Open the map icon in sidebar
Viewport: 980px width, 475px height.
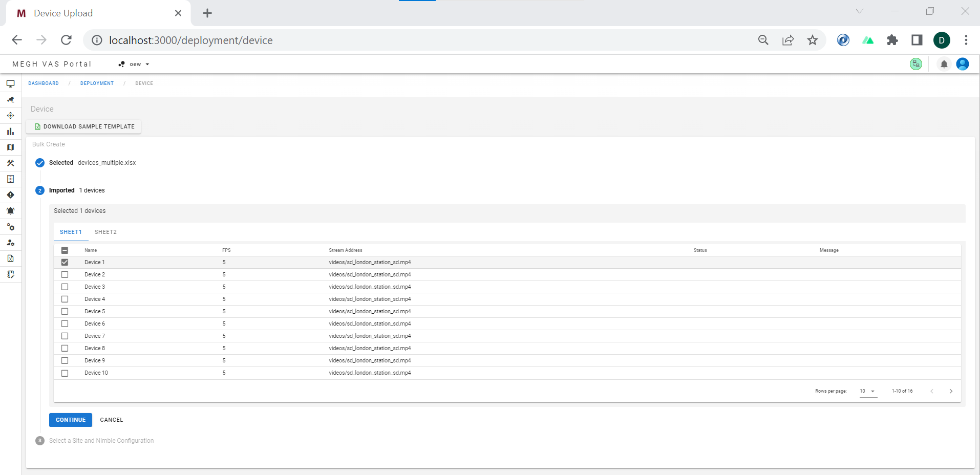[10, 147]
